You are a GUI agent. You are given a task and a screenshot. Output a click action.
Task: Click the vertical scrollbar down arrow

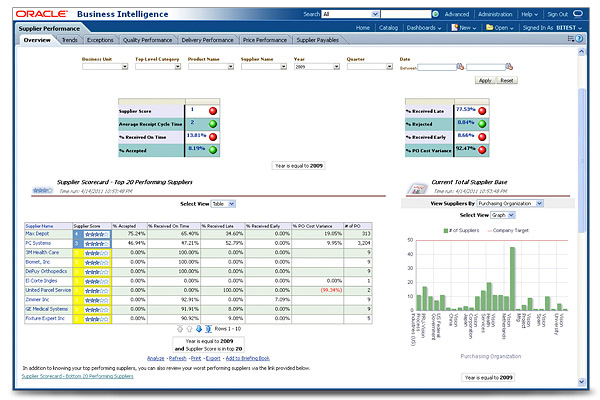point(582,381)
